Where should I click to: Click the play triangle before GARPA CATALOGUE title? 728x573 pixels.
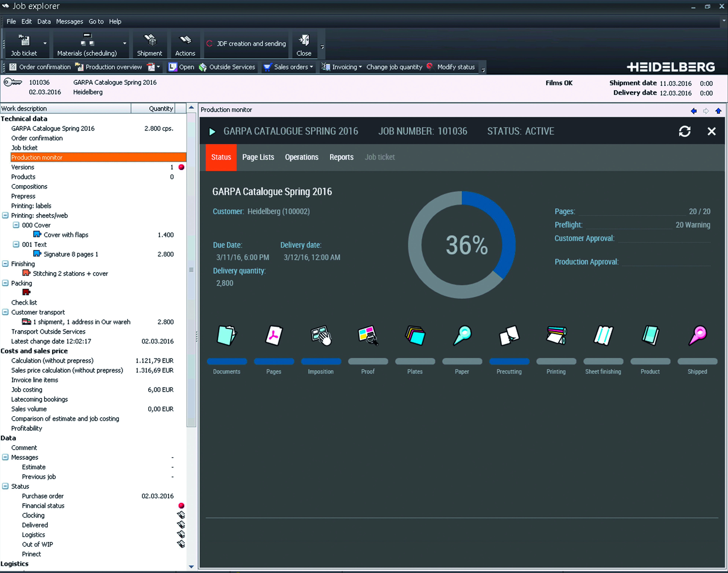(212, 131)
